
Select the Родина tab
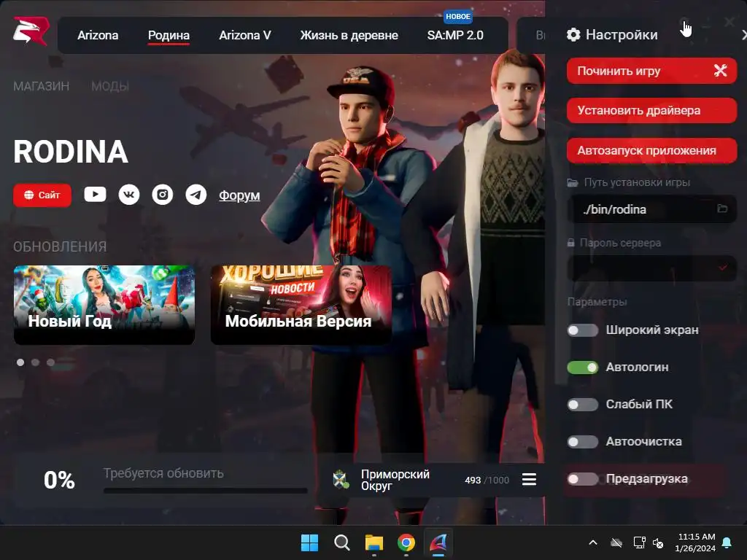(x=169, y=35)
